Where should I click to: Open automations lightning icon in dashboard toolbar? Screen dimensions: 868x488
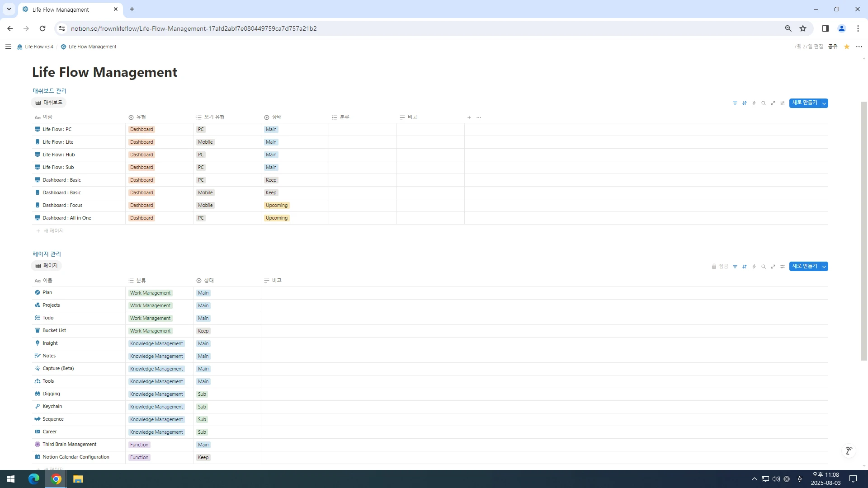pos(754,103)
